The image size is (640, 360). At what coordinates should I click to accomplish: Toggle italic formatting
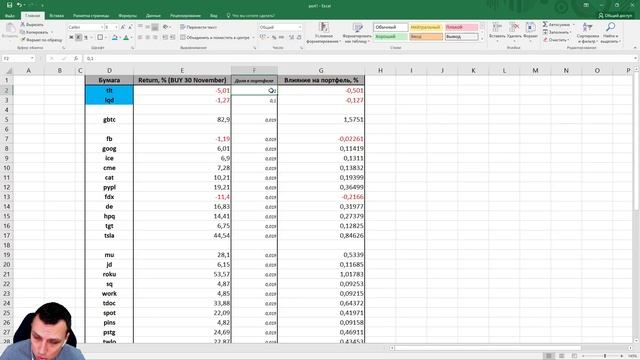click(x=78, y=38)
